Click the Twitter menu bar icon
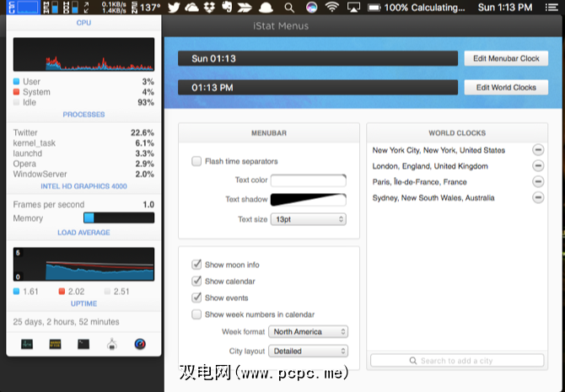 point(174,8)
